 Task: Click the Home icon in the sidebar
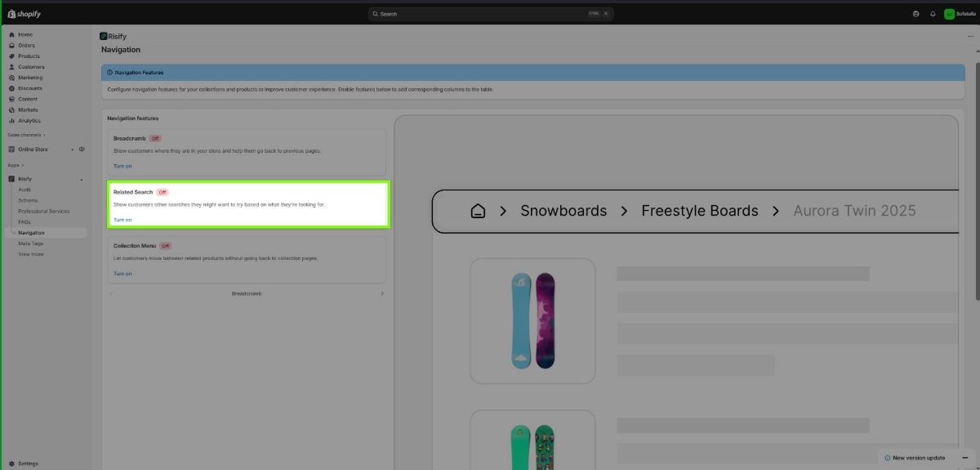click(x=11, y=35)
